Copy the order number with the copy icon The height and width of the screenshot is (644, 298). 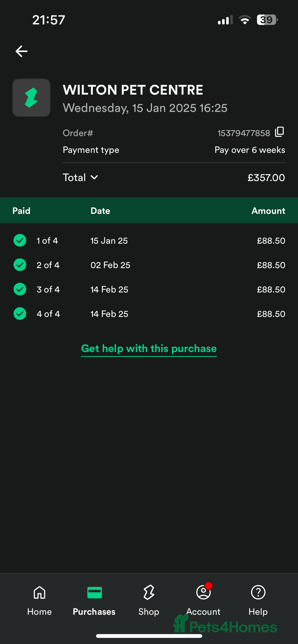point(280,132)
